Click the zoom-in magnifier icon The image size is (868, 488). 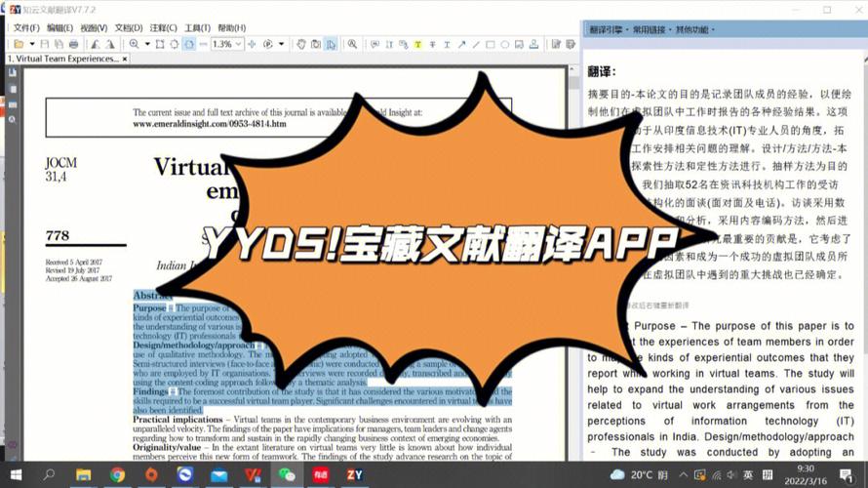click(134, 44)
